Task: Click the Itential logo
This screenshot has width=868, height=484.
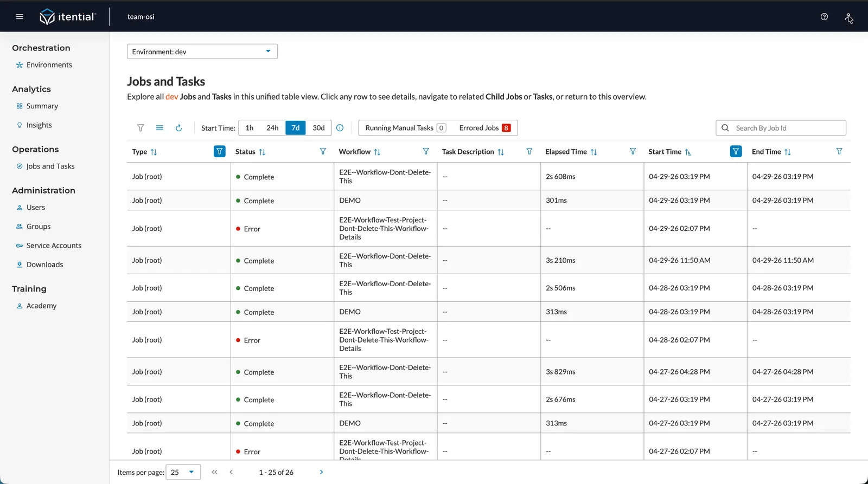Action: tap(68, 17)
